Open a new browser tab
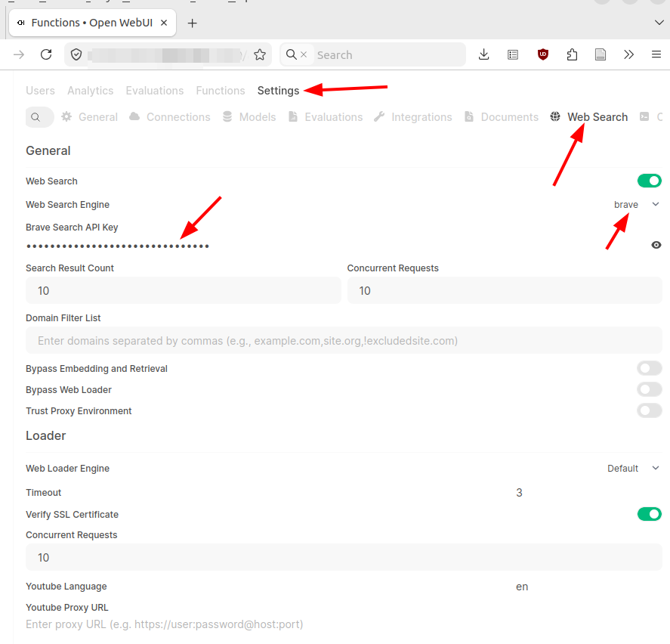This screenshot has height=644, width=670. pos(192,23)
